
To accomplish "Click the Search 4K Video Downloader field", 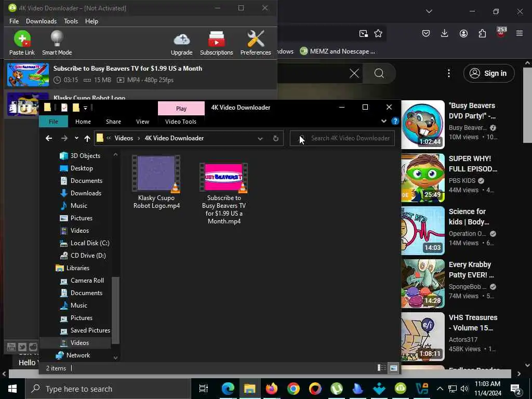I will tap(342, 138).
